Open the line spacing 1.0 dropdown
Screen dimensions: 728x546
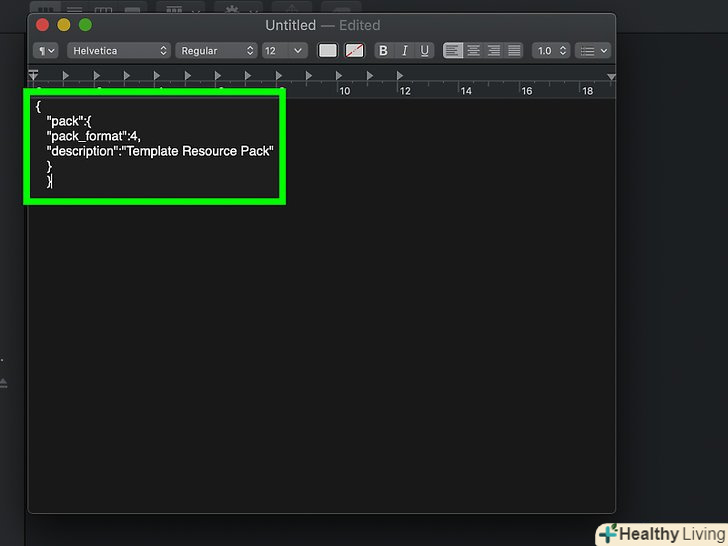pos(551,51)
